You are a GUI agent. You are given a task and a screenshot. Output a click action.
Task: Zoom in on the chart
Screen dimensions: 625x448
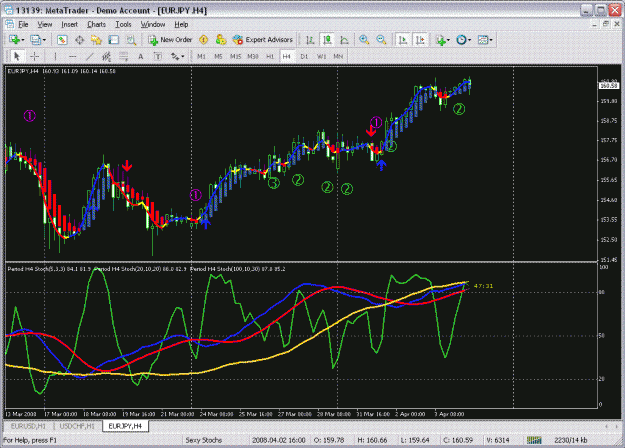(364, 40)
